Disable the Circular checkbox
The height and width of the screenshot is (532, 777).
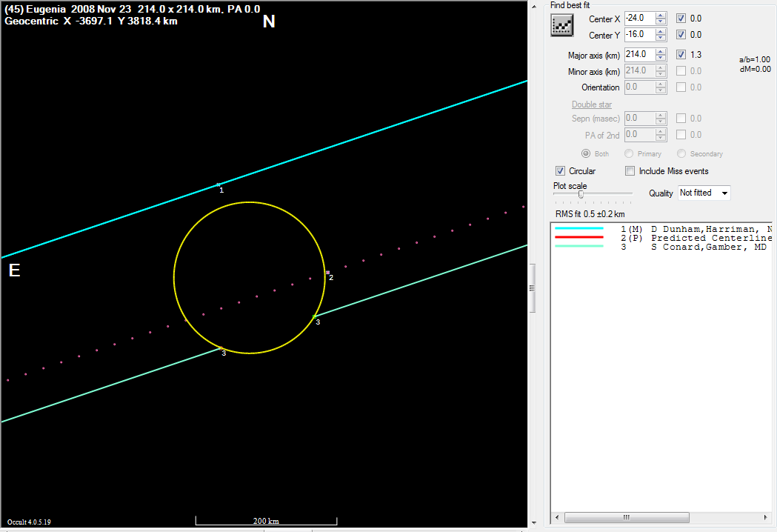click(x=560, y=171)
